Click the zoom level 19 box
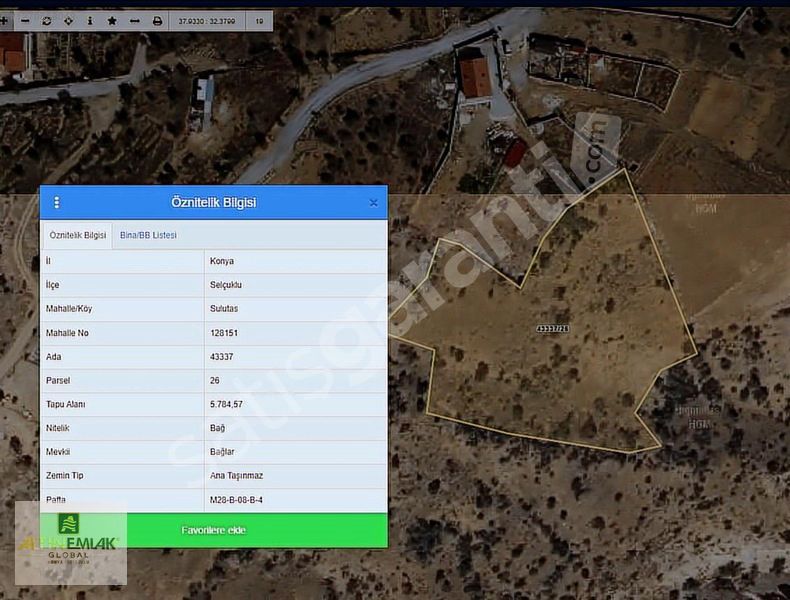Image resolution: width=790 pixels, height=600 pixels. (x=260, y=20)
